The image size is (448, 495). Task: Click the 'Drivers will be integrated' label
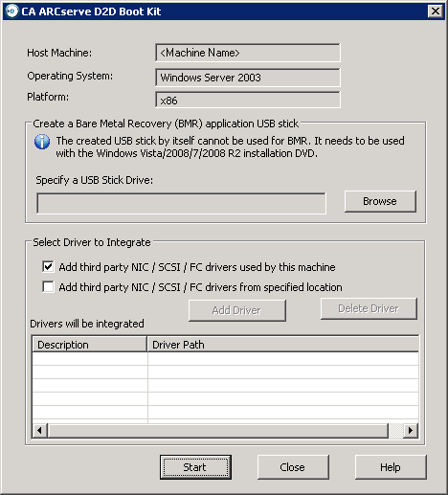pyautogui.click(x=87, y=324)
